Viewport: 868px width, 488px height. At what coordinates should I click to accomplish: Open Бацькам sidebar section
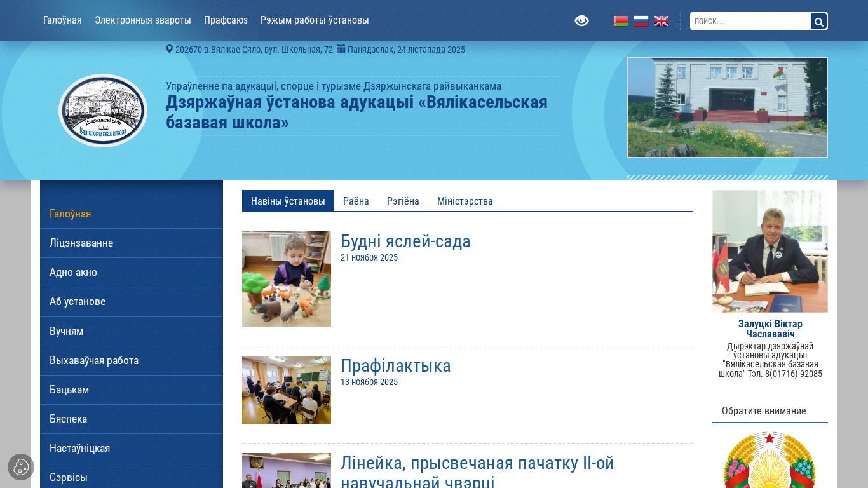coord(132,390)
